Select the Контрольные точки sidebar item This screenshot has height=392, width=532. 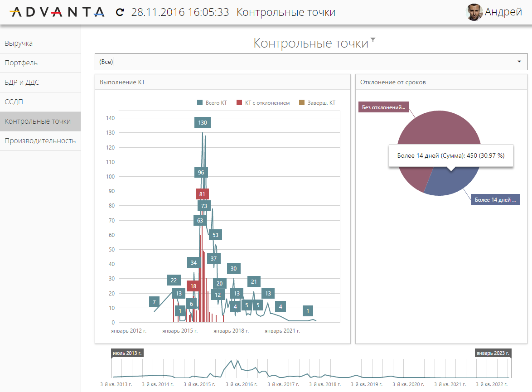[x=38, y=121]
